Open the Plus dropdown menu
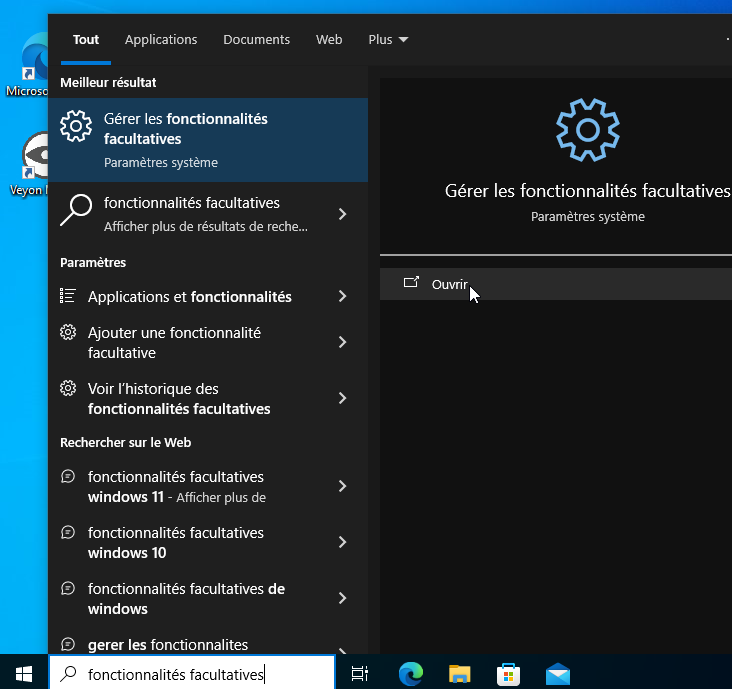 (388, 40)
